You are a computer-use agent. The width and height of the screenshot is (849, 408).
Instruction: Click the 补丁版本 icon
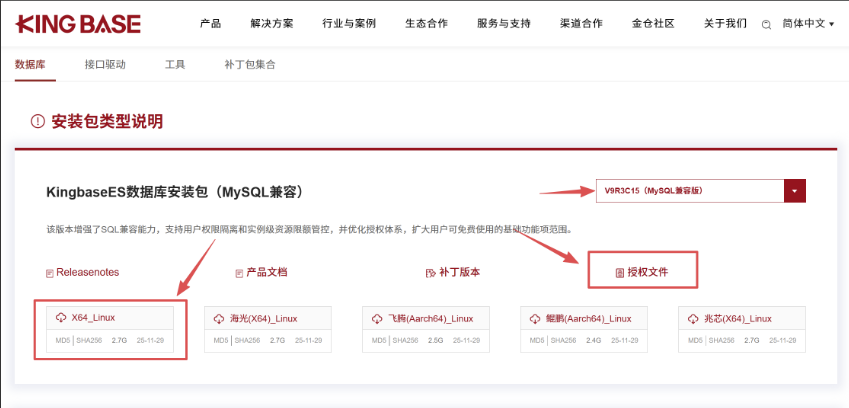(430, 273)
